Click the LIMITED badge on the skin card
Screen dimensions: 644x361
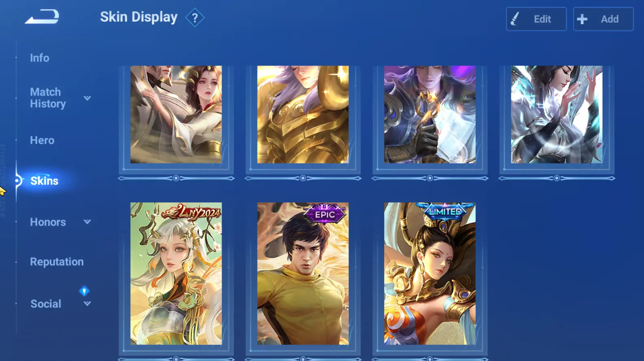click(x=445, y=211)
